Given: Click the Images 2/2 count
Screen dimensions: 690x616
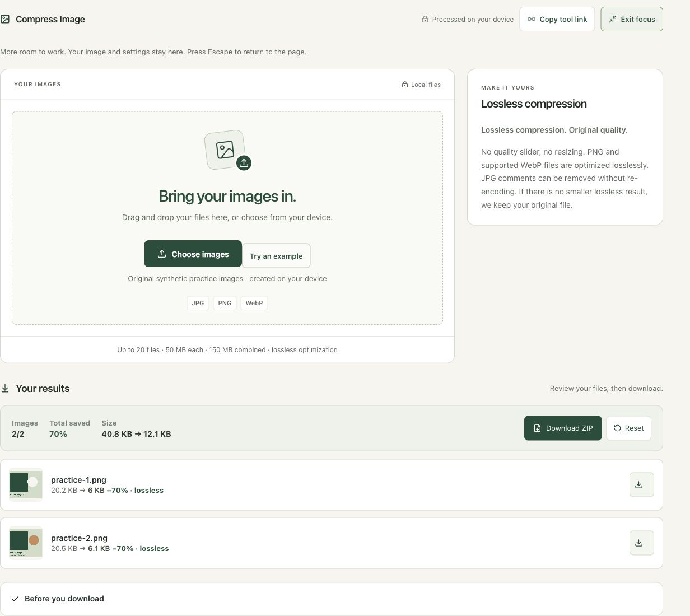Looking at the screenshot, I should (18, 434).
